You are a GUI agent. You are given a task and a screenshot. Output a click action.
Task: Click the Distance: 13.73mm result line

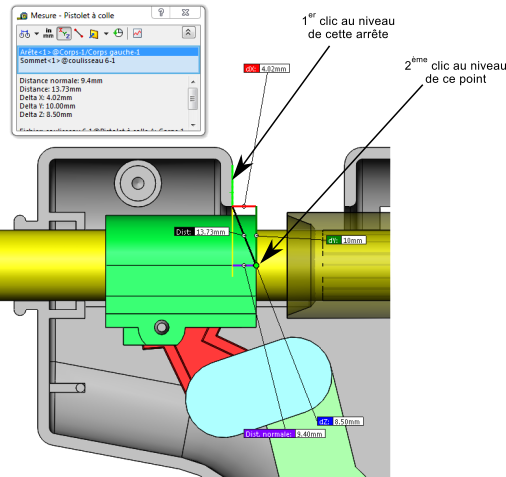pos(50,89)
